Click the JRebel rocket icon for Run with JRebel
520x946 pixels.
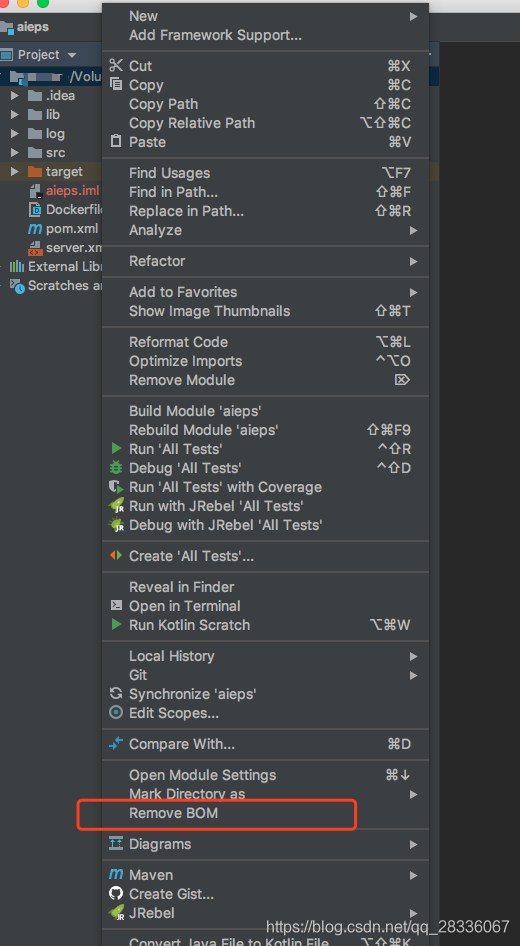(116, 506)
